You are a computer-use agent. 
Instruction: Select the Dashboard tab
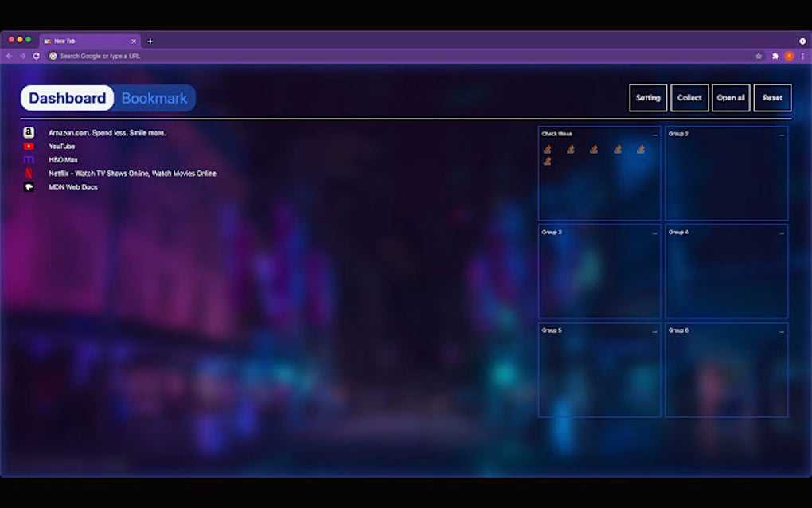[x=67, y=98]
